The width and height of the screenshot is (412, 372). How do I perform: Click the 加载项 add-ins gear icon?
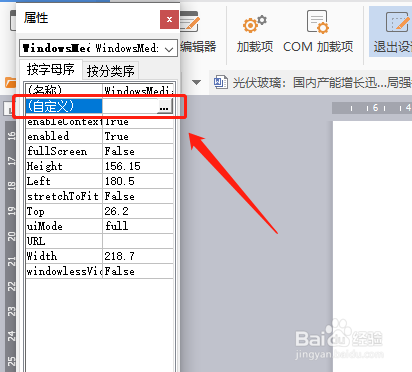coord(255,24)
